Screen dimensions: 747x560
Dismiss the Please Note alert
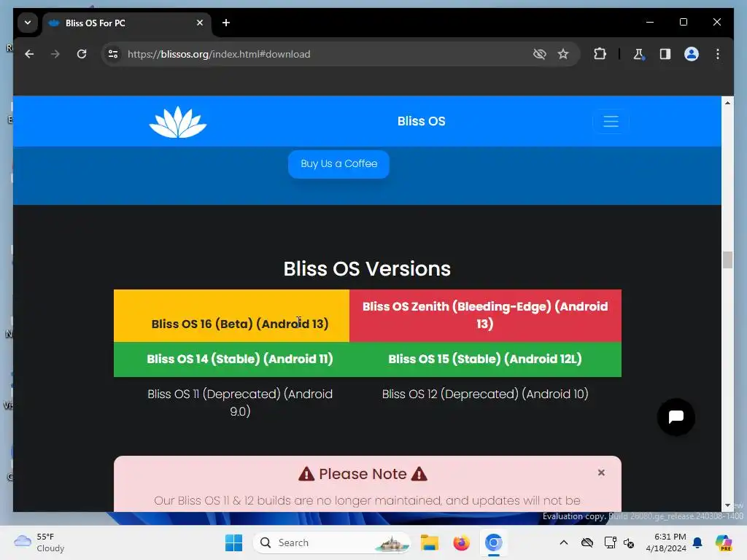[x=601, y=472]
